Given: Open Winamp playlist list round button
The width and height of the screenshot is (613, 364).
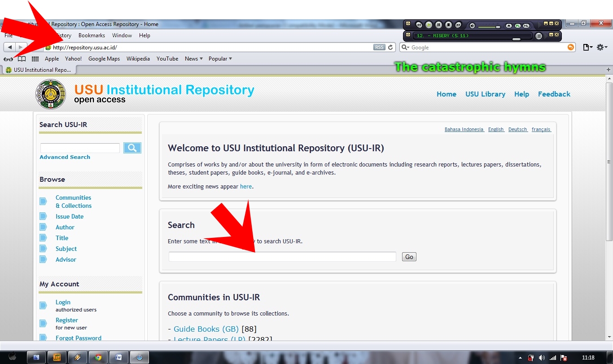Looking at the screenshot, I should coord(539,35).
